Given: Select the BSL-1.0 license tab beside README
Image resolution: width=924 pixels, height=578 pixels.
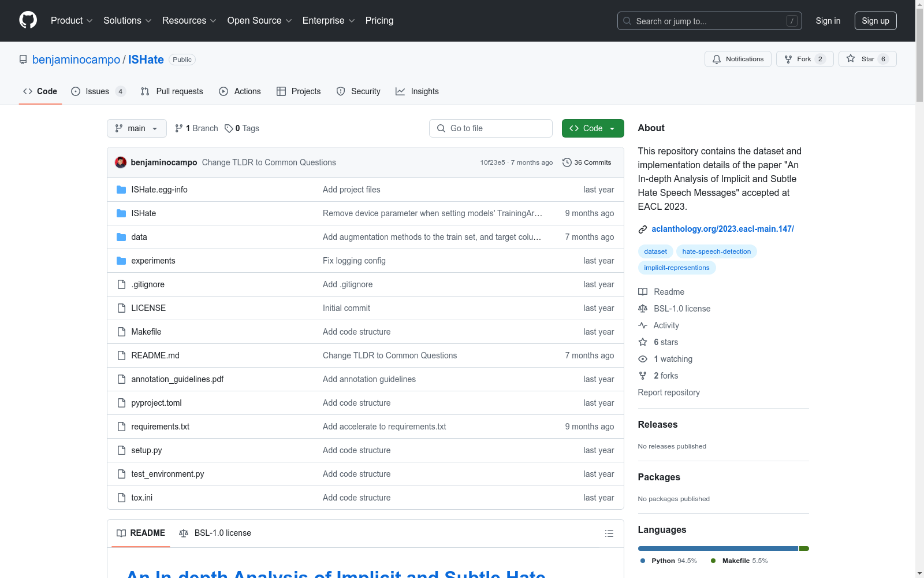Looking at the screenshot, I should tap(215, 533).
